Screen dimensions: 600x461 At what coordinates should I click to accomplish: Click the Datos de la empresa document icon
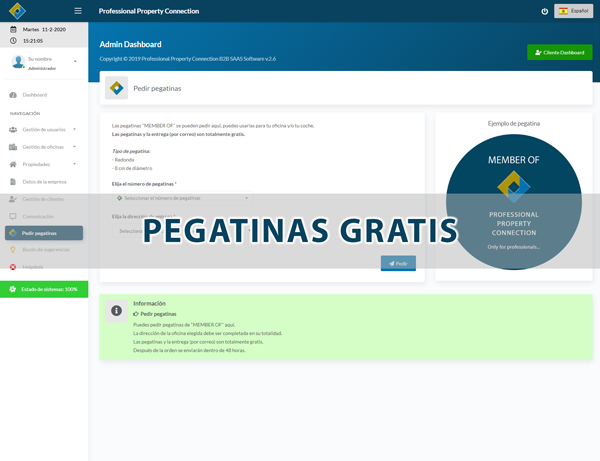click(x=13, y=182)
